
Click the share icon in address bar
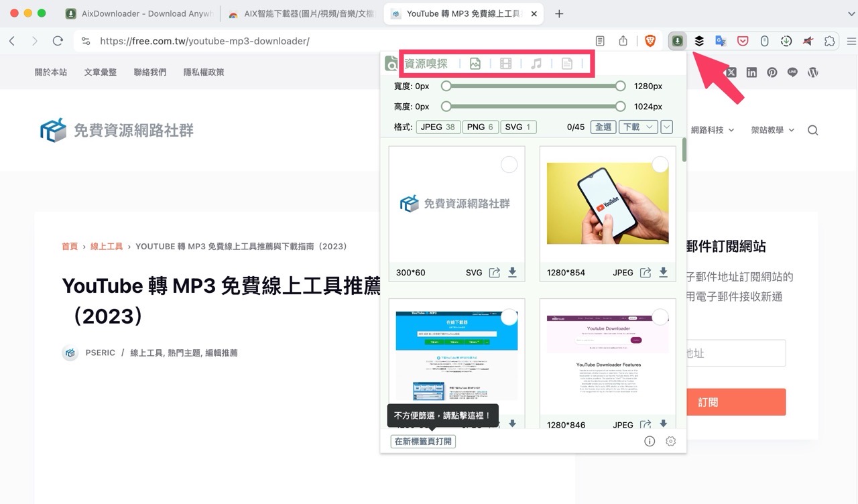623,41
